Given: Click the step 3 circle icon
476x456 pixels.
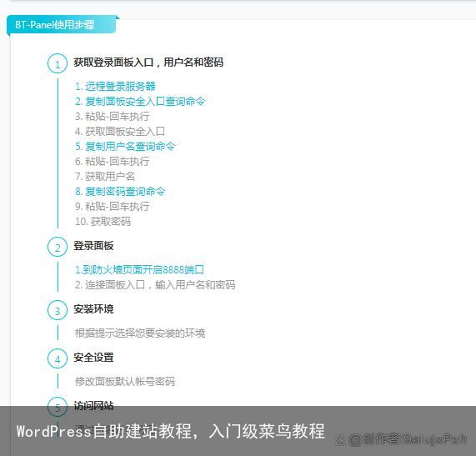Looking at the screenshot, I should (x=58, y=310).
